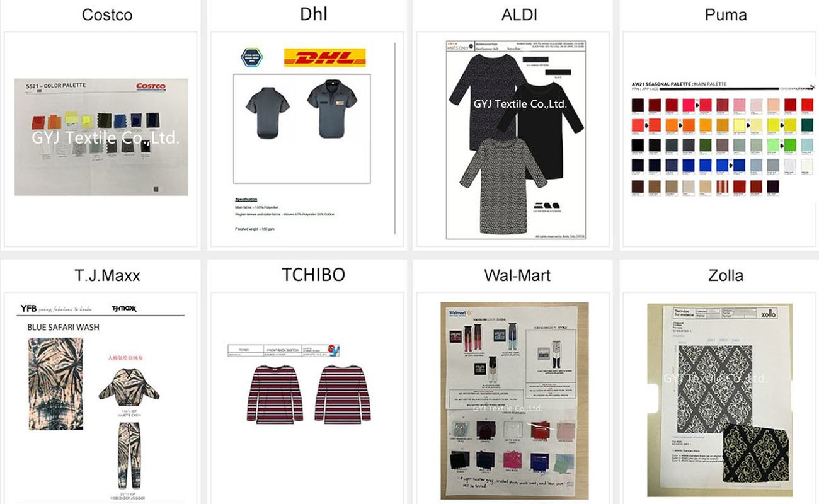Click the Wal-Mart heading text
This screenshot has height=504, width=819.
(518, 275)
